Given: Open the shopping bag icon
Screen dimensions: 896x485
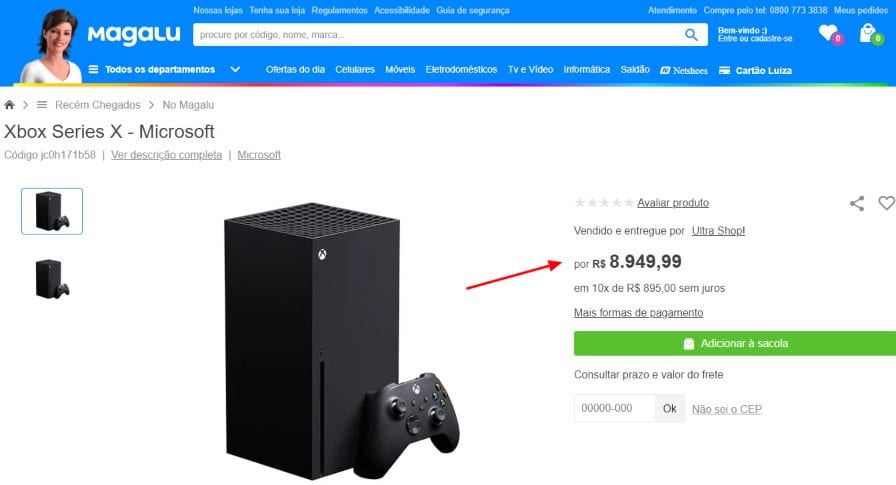Looking at the screenshot, I should click(869, 33).
